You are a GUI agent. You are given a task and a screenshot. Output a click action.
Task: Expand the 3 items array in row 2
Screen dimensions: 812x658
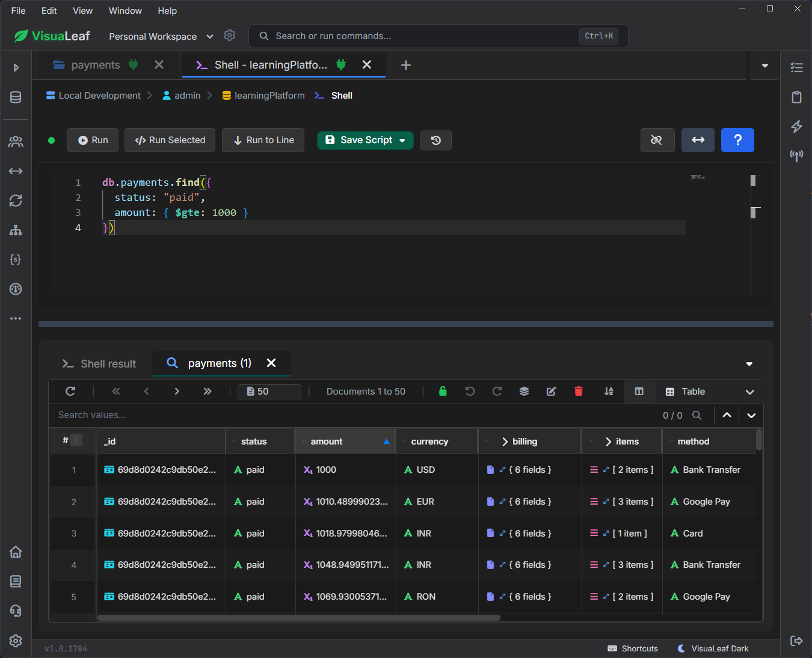[x=606, y=502]
